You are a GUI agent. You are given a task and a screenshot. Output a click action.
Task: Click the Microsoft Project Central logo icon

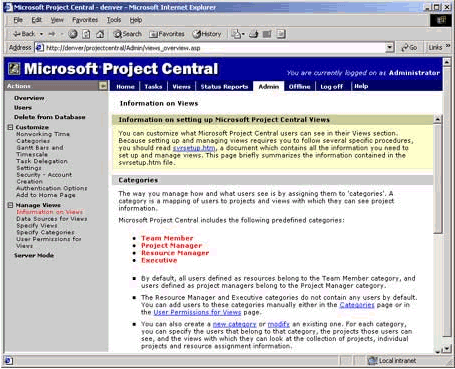pyautogui.click(x=14, y=68)
